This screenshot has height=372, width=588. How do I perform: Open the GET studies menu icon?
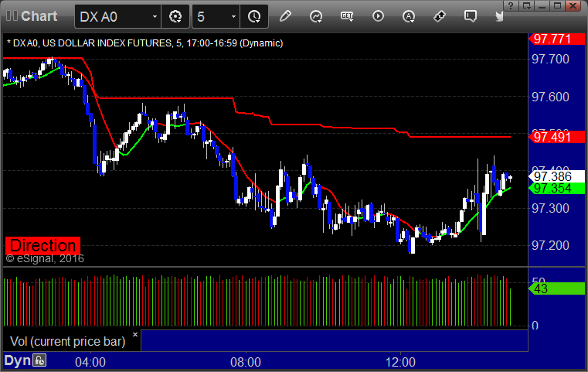tap(347, 16)
